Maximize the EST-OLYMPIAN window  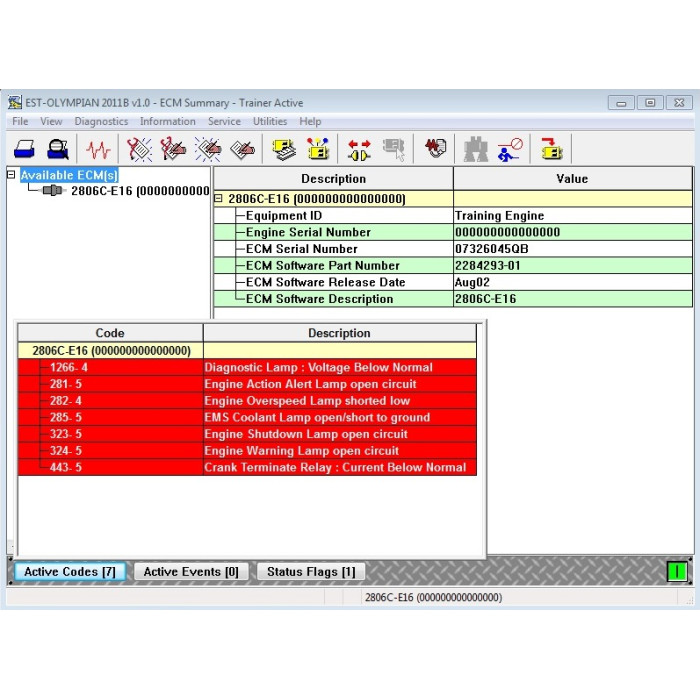[650, 103]
